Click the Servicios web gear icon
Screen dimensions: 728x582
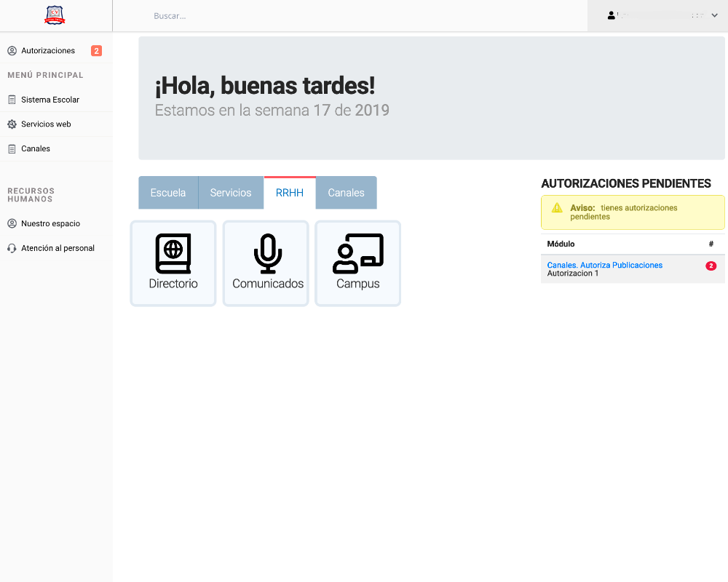(x=12, y=124)
